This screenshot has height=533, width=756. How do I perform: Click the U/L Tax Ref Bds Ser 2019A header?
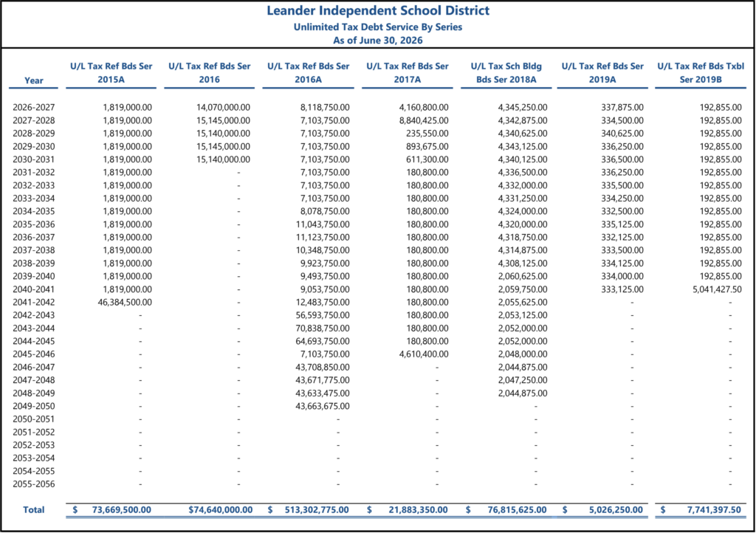(x=602, y=73)
